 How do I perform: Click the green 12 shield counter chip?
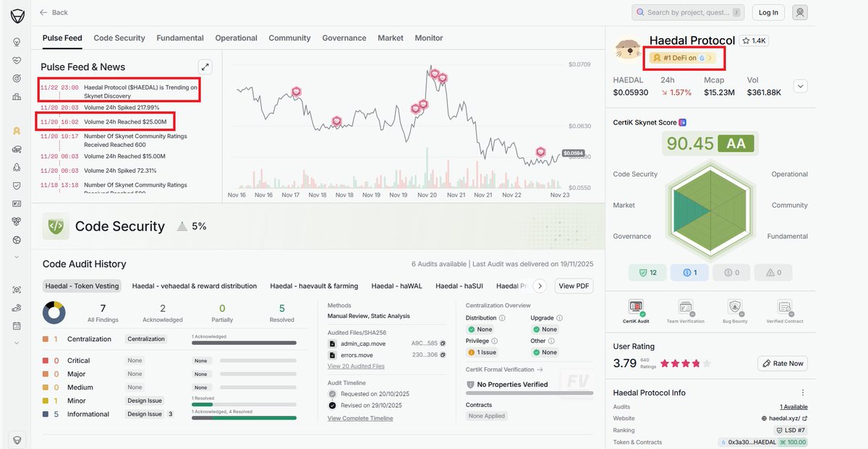(x=647, y=273)
